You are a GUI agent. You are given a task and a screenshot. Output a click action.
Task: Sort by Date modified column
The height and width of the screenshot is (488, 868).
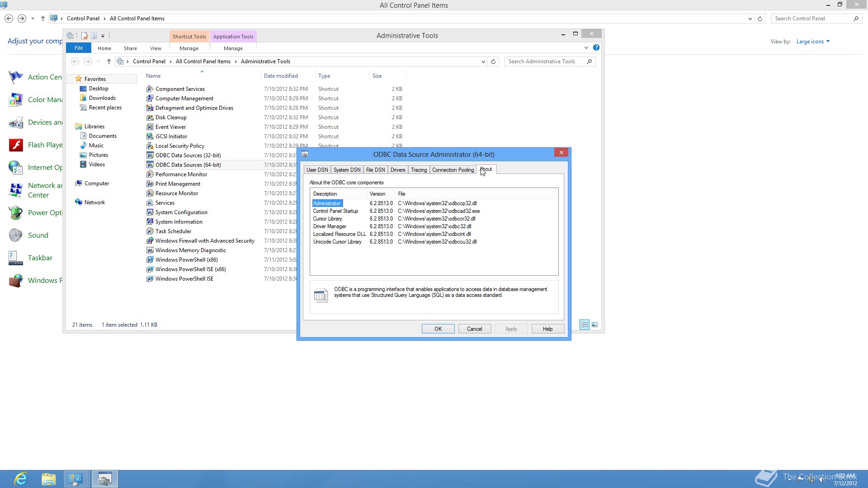[288, 76]
